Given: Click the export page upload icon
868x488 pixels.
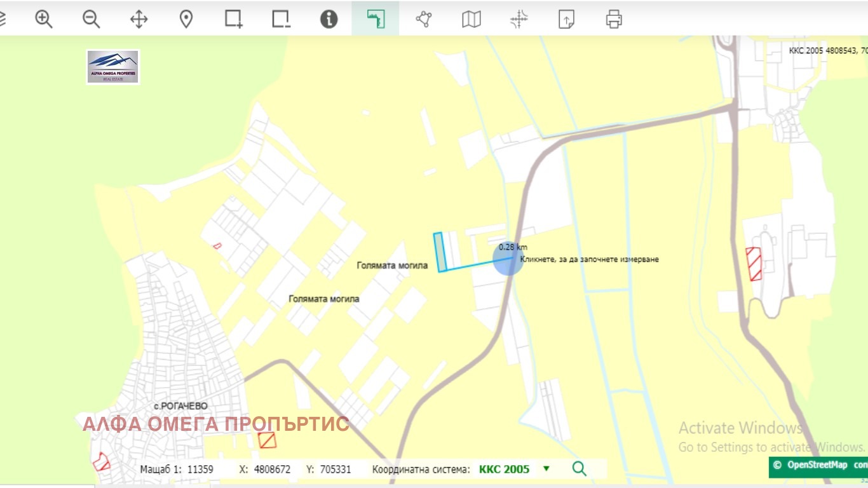Looking at the screenshot, I should 566,19.
